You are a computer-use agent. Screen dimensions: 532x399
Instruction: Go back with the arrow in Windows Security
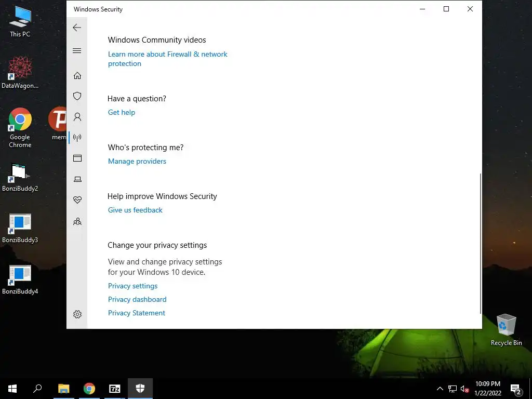point(77,28)
